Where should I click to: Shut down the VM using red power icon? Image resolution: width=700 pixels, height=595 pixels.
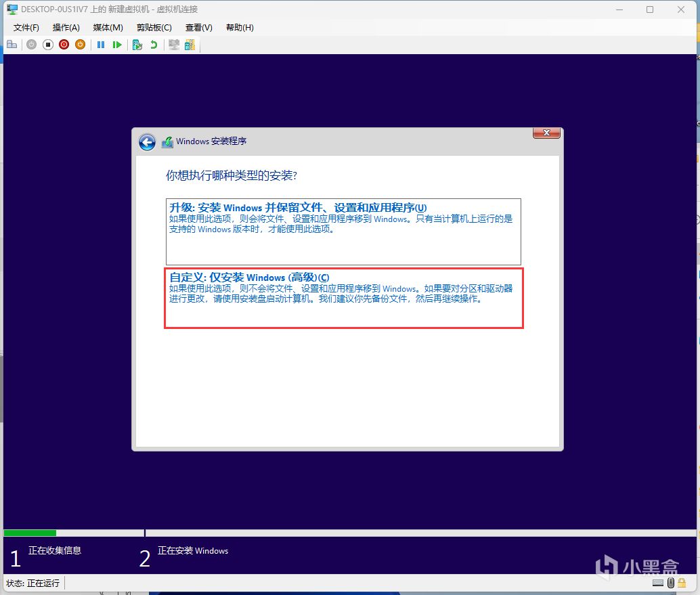(64, 45)
